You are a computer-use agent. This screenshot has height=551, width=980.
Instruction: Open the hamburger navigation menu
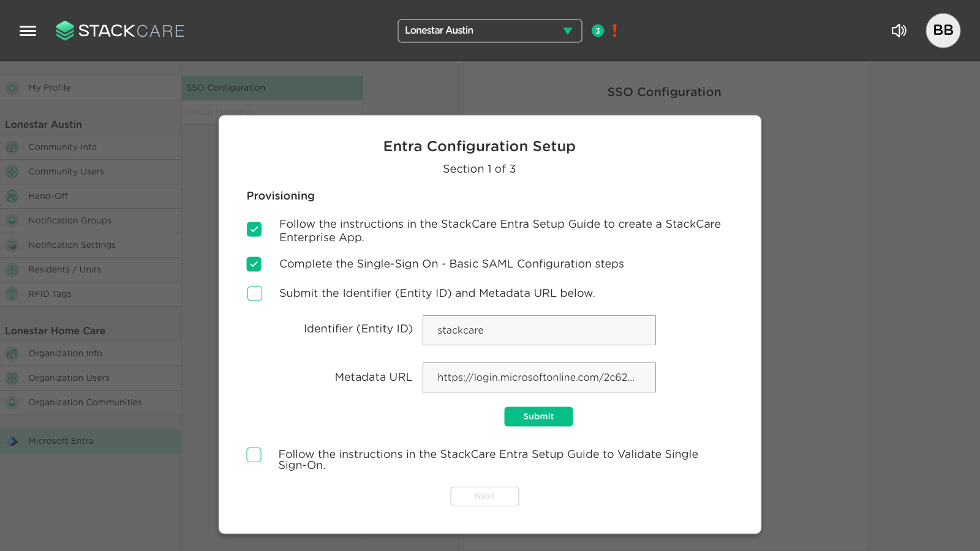click(x=28, y=31)
